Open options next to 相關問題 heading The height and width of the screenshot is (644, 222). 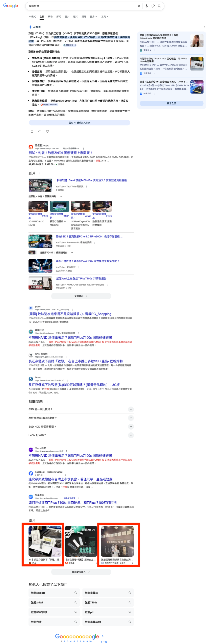coord(47,402)
